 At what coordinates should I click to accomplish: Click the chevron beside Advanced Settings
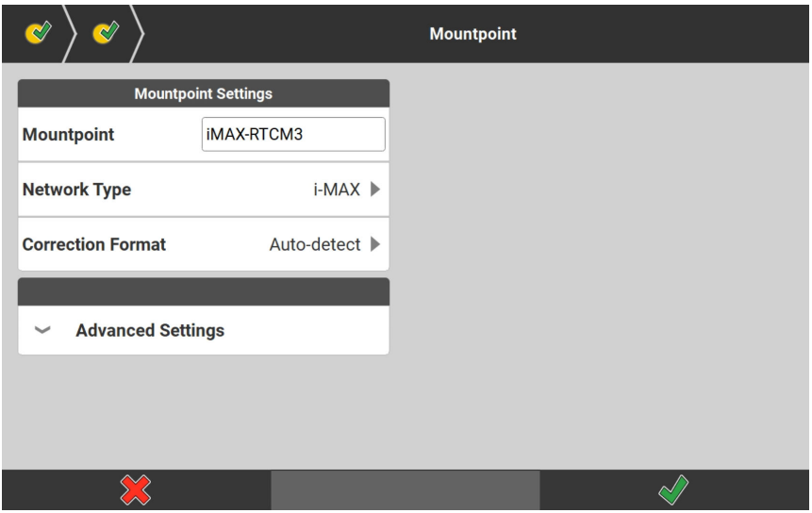click(44, 331)
